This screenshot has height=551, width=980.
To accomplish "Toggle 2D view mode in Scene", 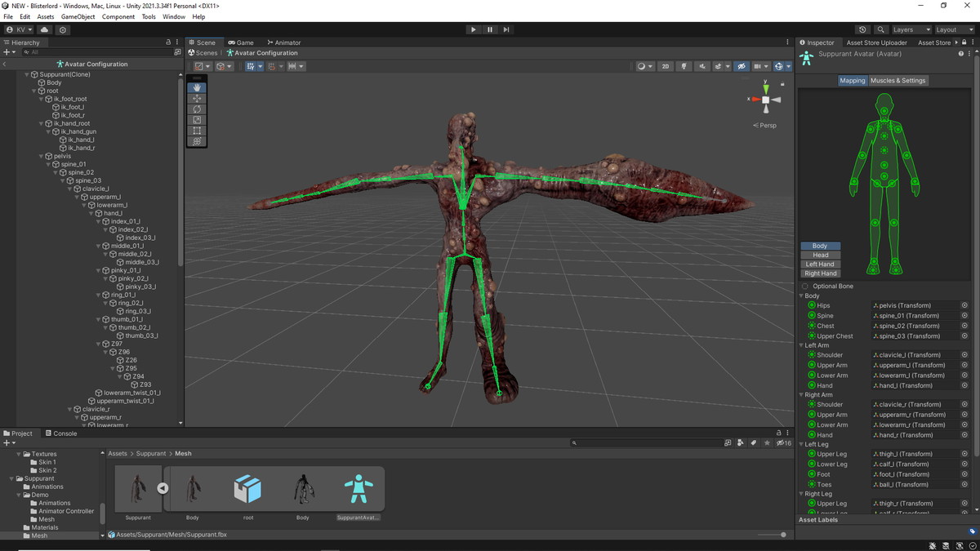I will click(666, 66).
